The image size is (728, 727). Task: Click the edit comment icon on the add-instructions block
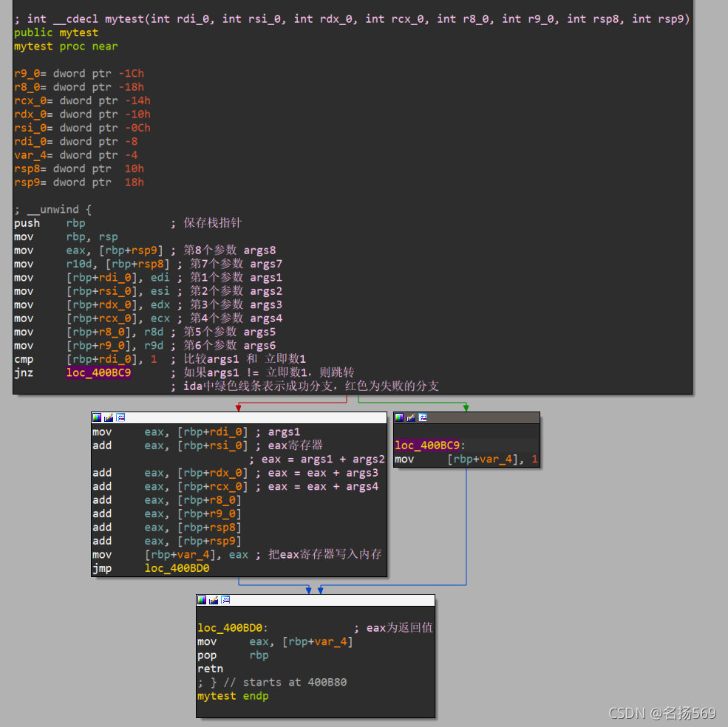point(109,417)
